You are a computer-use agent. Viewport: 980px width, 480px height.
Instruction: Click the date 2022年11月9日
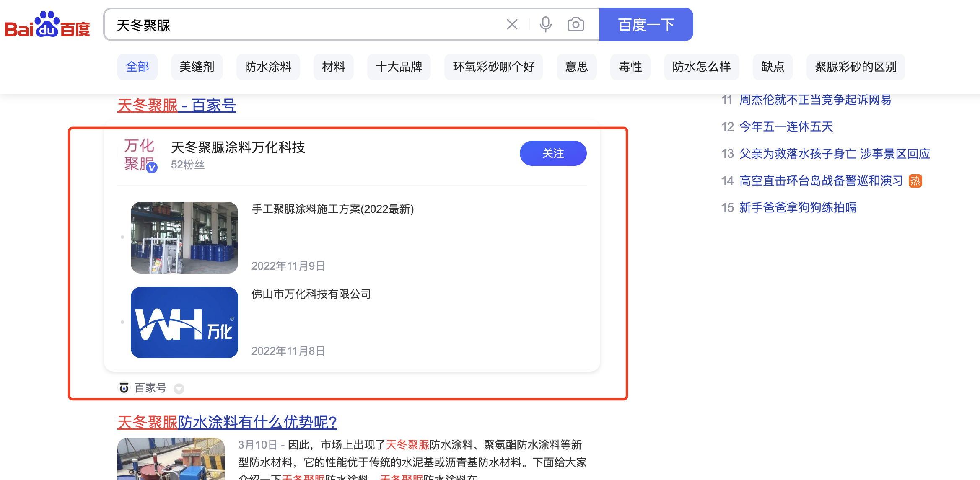coord(288,266)
